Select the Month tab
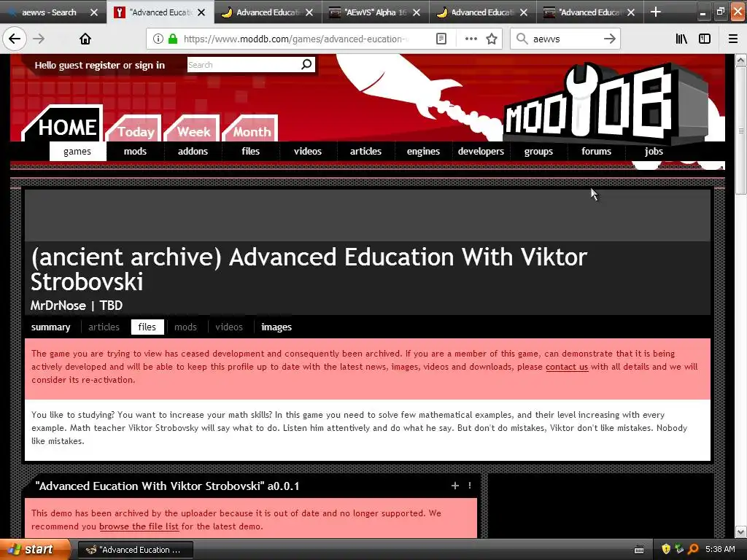747x560 pixels. (x=252, y=131)
